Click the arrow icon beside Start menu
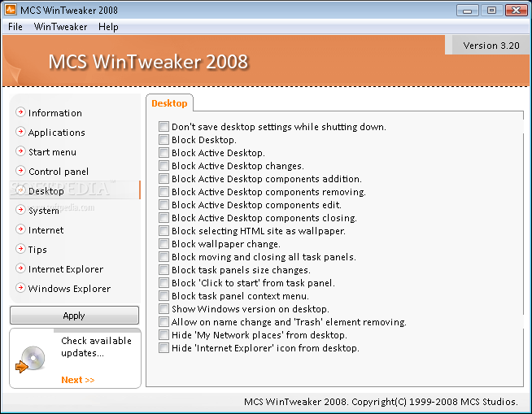 point(20,151)
